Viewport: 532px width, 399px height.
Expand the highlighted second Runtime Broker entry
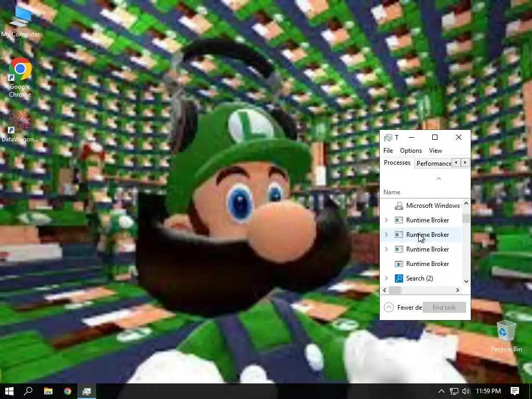click(x=386, y=235)
